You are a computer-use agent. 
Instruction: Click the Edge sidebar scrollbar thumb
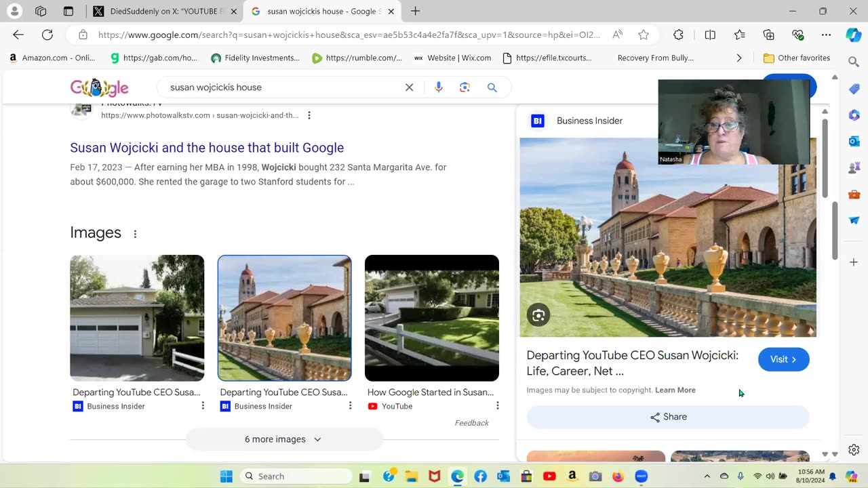835,230
